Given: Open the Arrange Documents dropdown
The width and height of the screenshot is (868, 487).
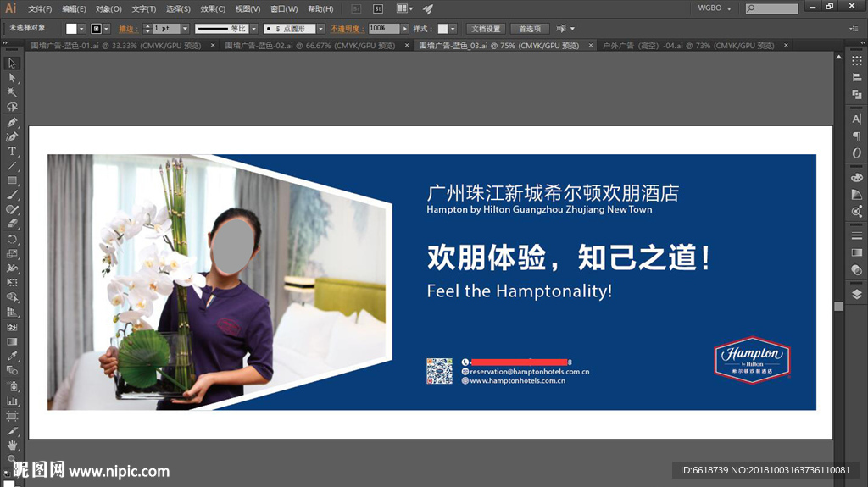Looking at the screenshot, I should pos(404,8).
